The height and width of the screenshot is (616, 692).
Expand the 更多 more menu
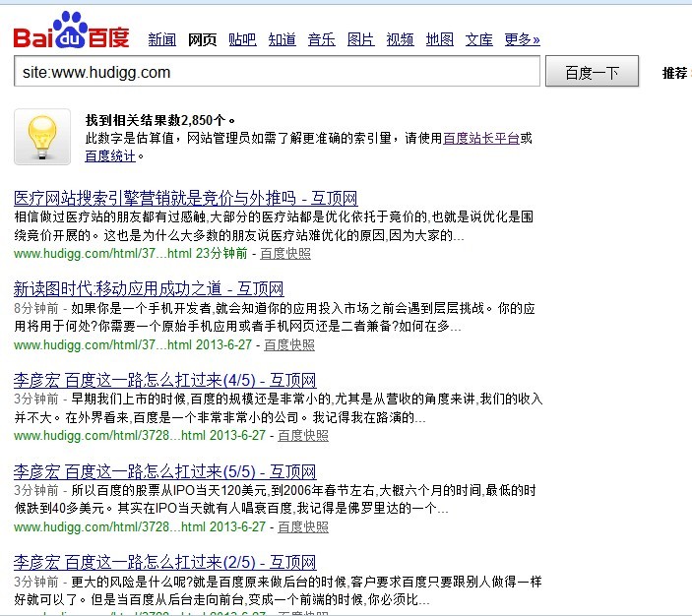pos(522,40)
